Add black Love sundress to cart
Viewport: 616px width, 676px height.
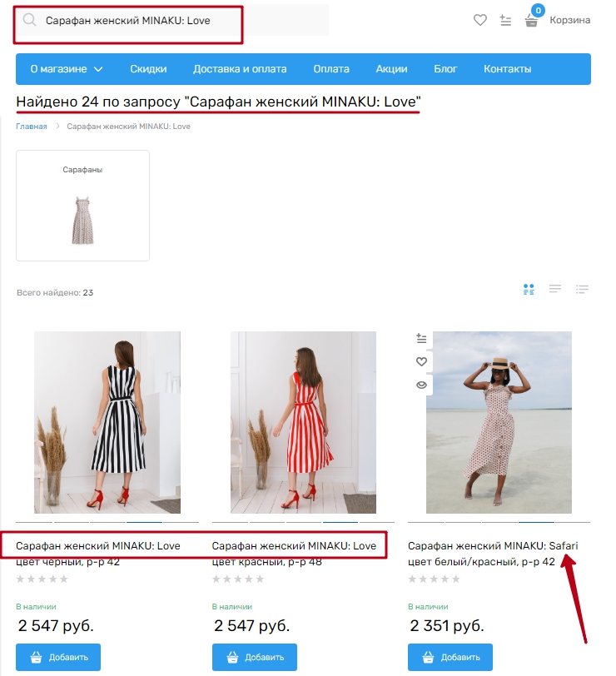tap(58, 657)
